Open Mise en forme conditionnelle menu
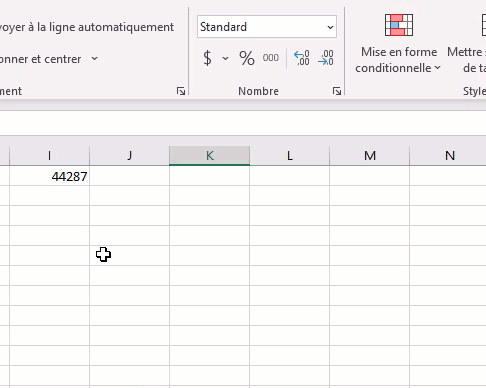The width and height of the screenshot is (486, 388). [399, 60]
